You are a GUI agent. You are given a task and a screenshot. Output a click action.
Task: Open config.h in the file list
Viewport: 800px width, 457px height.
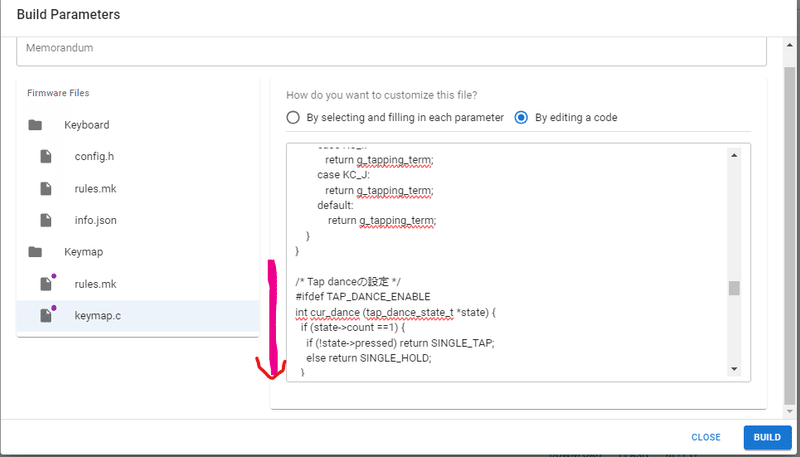pyautogui.click(x=94, y=157)
